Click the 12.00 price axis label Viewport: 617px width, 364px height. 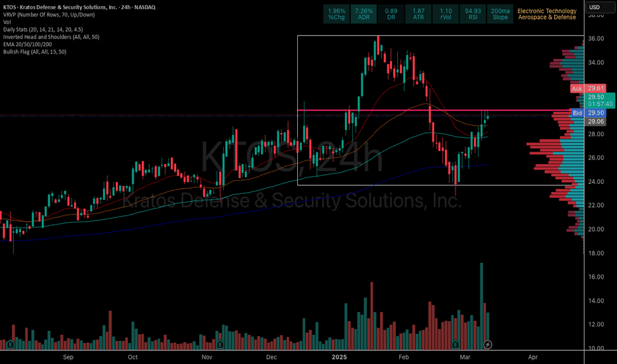coord(596,325)
